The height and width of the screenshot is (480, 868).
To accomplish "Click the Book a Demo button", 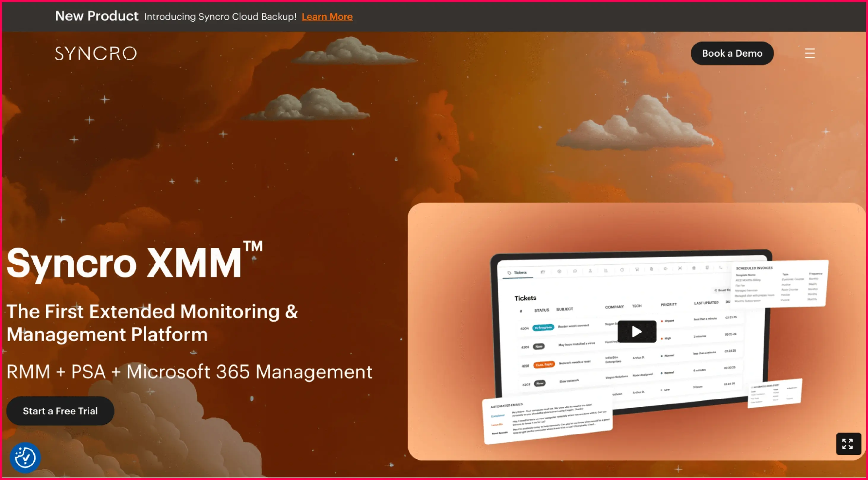I will [x=732, y=53].
